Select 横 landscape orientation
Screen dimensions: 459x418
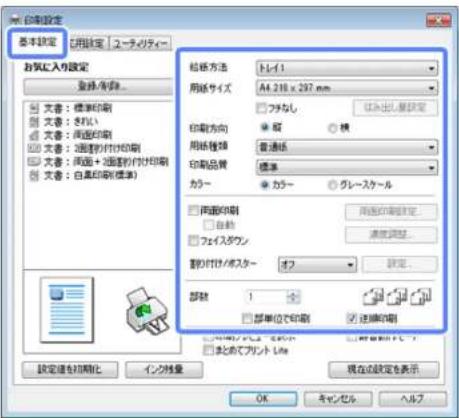pyautogui.click(x=333, y=128)
